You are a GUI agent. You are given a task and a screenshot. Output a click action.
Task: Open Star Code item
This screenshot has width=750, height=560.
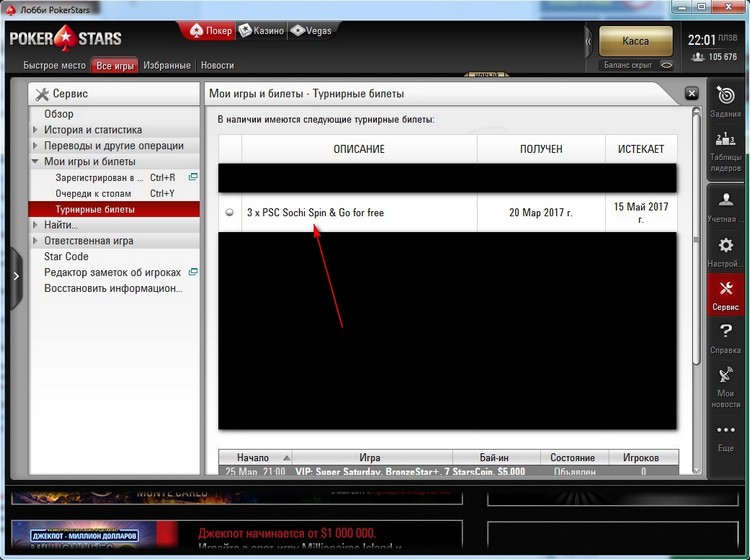(x=114, y=256)
